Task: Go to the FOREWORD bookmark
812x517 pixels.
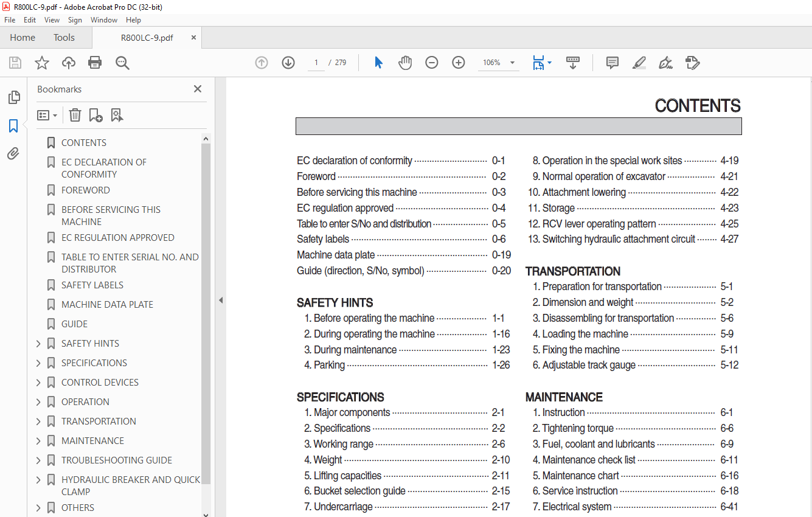Action: [x=86, y=190]
